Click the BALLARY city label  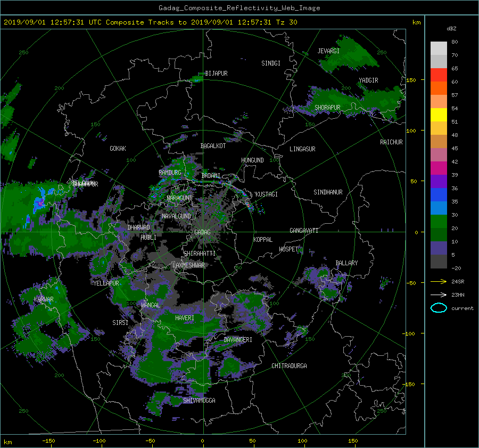tap(346, 263)
